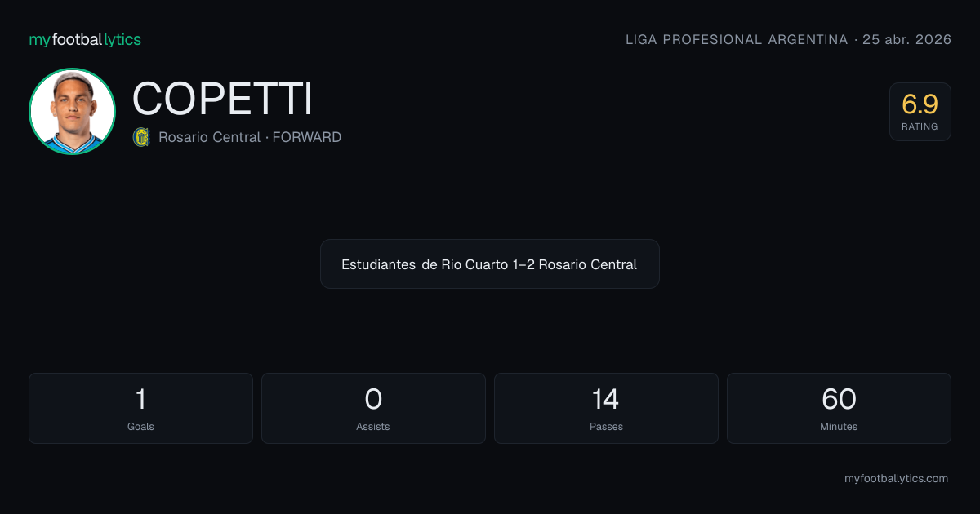Click the number 1 in Goals
Image resolution: width=980 pixels, height=514 pixels.
[x=140, y=399]
